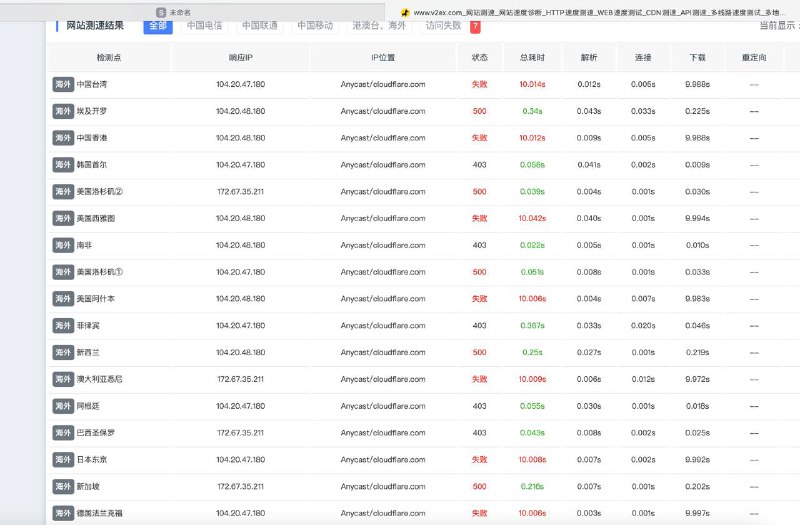Select the 全部 filter tab

pos(158,26)
